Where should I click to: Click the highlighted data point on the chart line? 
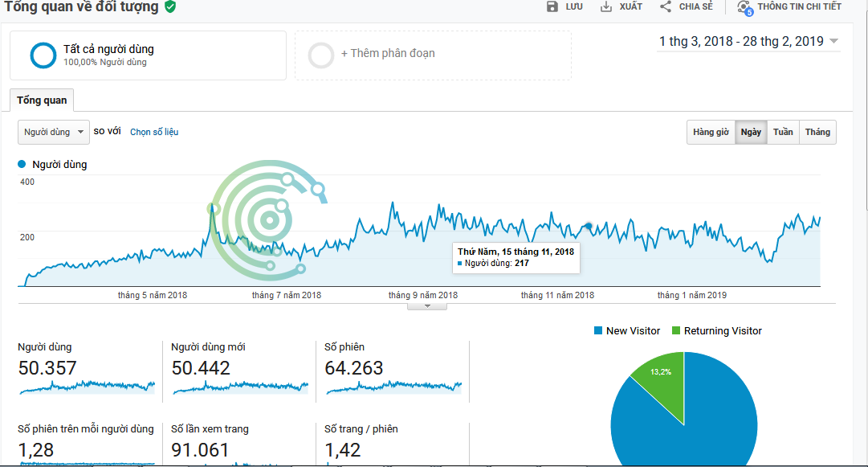pyautogui.click(x=589, y=226)
